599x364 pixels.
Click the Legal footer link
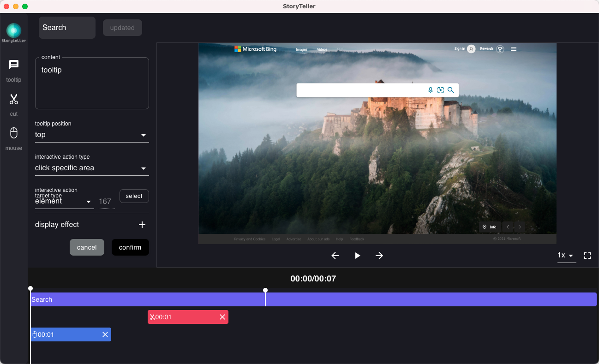pyautogui.click(x=276, y=239)
